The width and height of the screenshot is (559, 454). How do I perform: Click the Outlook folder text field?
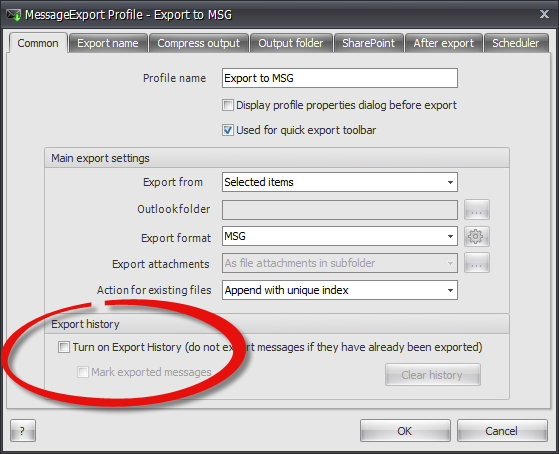pos(340,210)
